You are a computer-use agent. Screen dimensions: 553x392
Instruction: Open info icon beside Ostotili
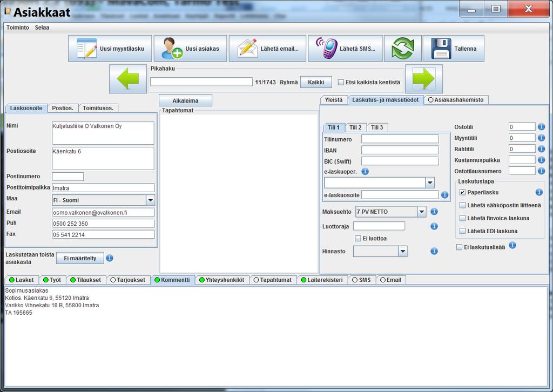click(x=541, y=126)
